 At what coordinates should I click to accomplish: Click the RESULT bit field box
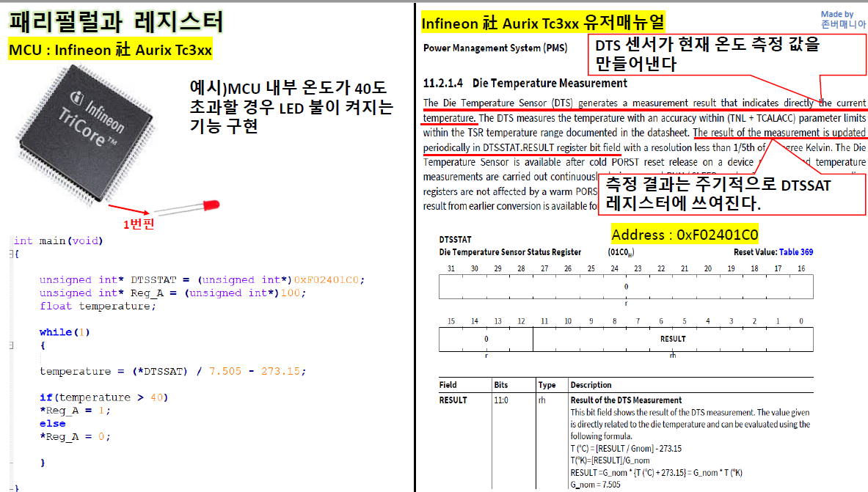pos(673,339)
